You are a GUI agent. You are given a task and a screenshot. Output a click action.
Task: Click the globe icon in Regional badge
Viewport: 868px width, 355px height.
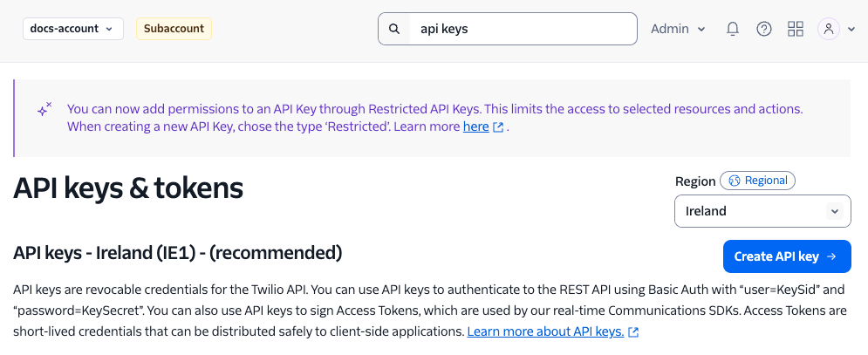[x=735, y=181]
